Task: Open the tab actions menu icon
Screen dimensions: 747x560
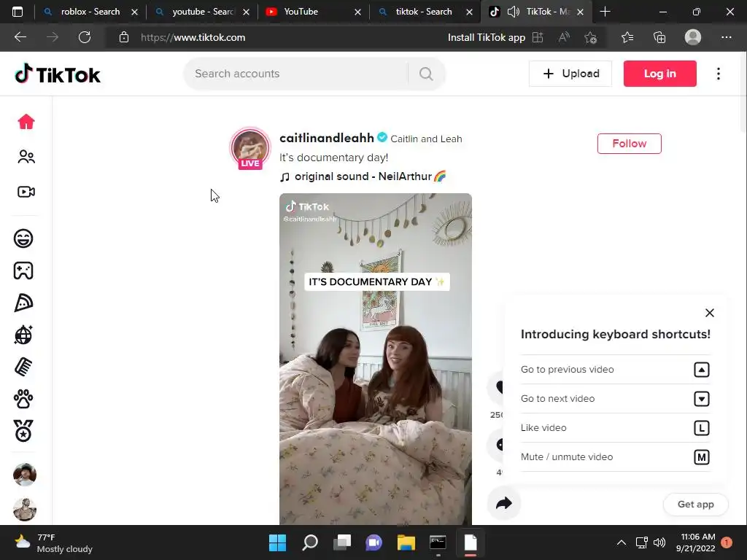Action: [x=18, y=12]
